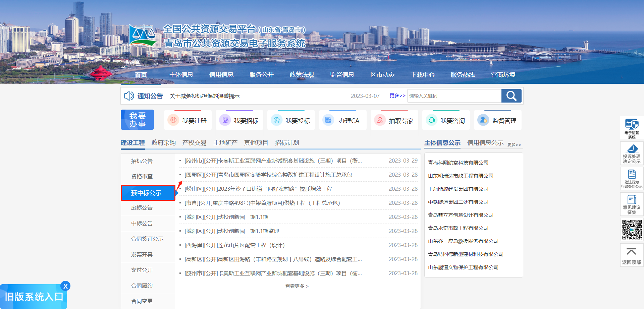
Task: Switch to the 信用信息公示 tab
Action: [x=485, y=143]
